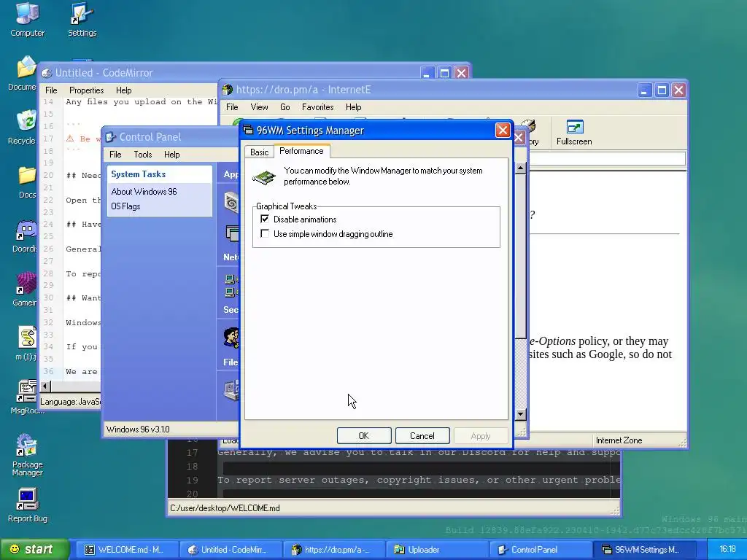
Task: Open File menu in CodeMirror window
Action: tap(51, 90)
